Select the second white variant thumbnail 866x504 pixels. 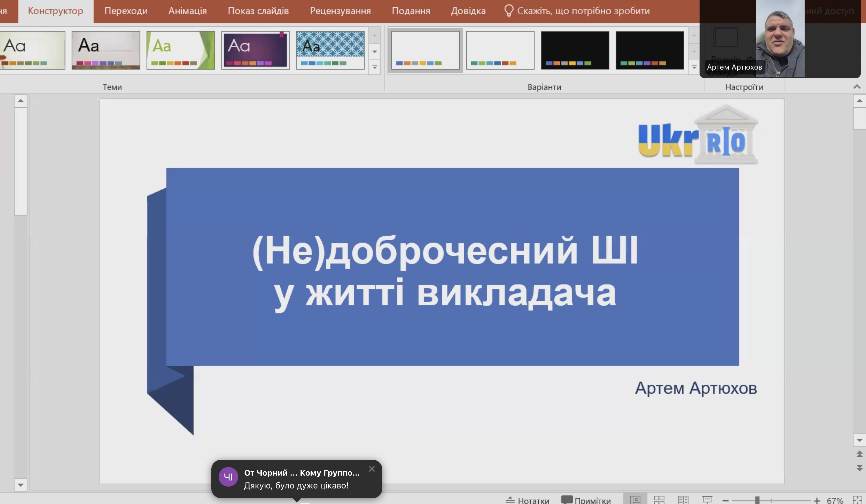click(x=500, y=50)
